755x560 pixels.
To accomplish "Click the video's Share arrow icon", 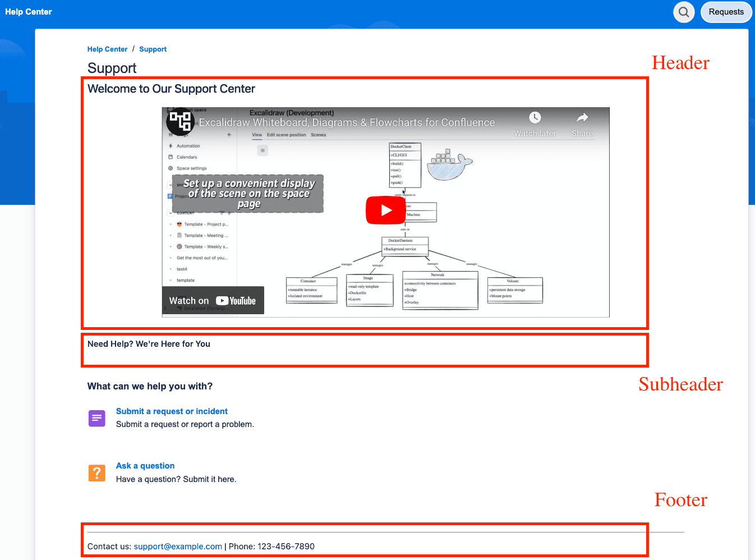I will click(x=582, y=118).
